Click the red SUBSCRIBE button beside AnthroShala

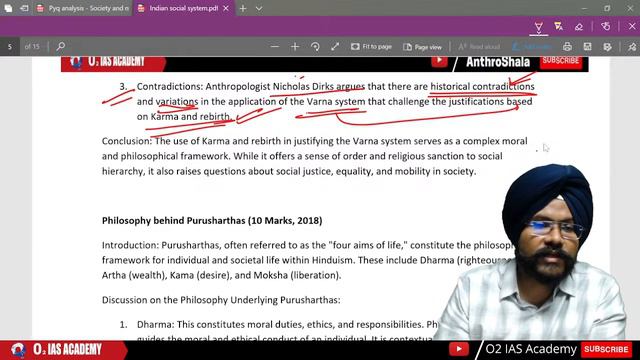click(561, 61)
